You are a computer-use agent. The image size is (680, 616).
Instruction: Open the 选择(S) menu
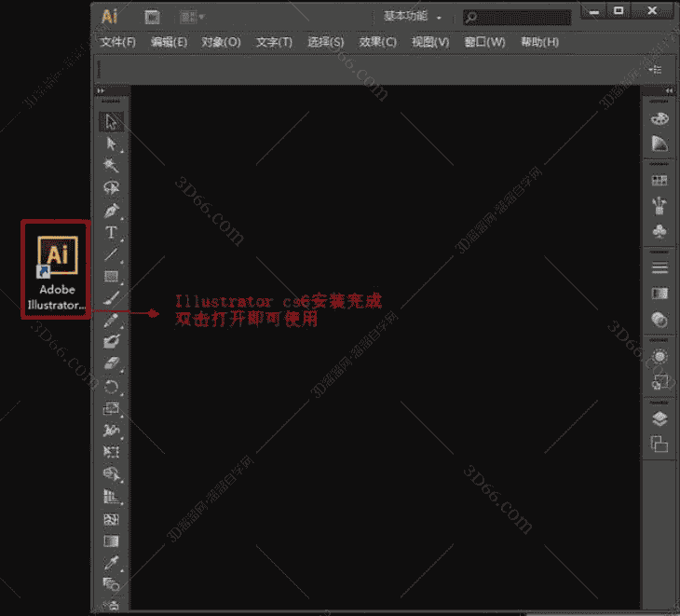pos(326,42)
